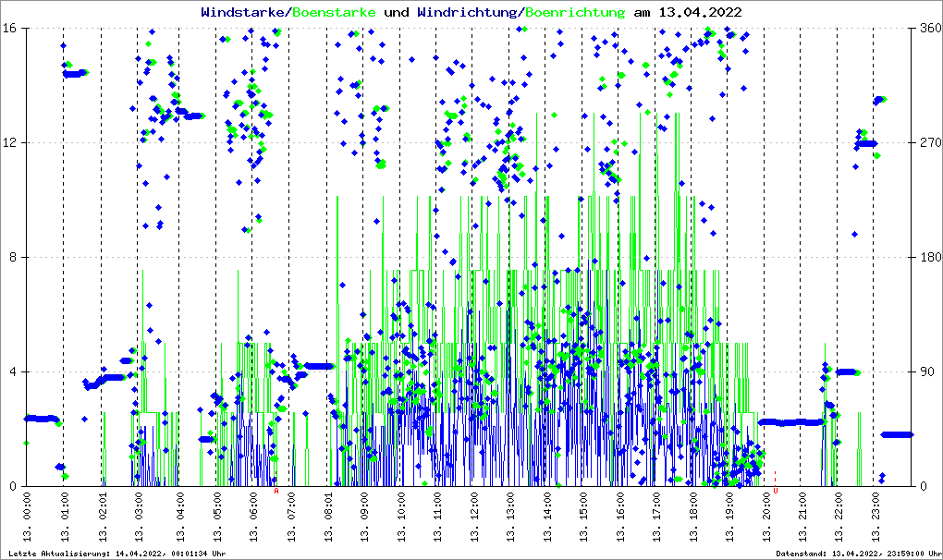The image size is (943, 560).
Task: Click time label '13. 01:00'
Action: pos(65,517)
